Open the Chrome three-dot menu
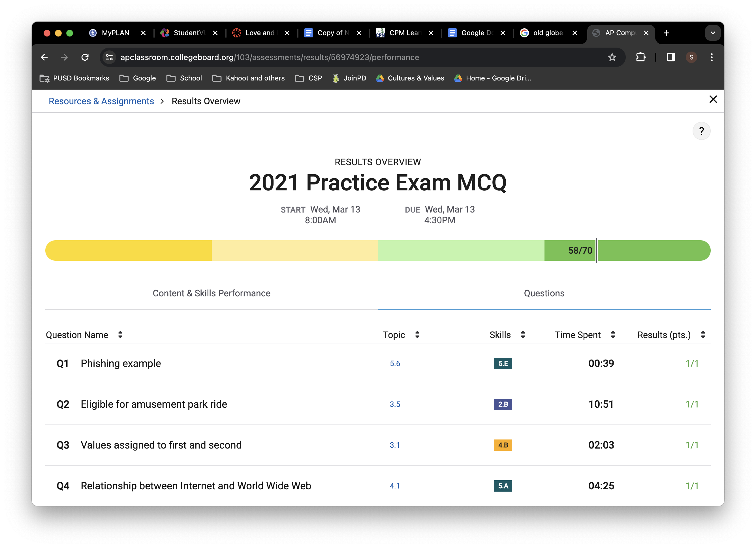This screenshot has height=548, width=756. pos(712,57)
